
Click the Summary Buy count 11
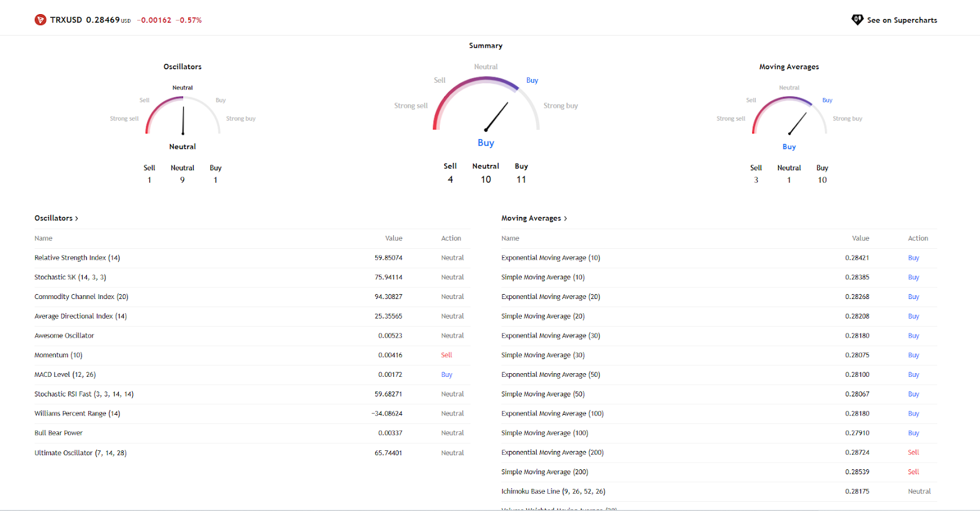pyautogui.click(x=521, y=180)
